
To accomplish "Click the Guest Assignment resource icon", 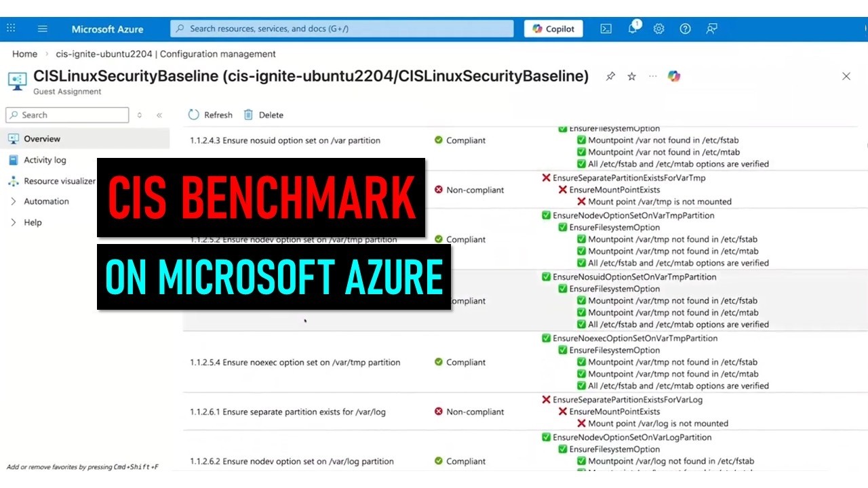I will point(17,81).
